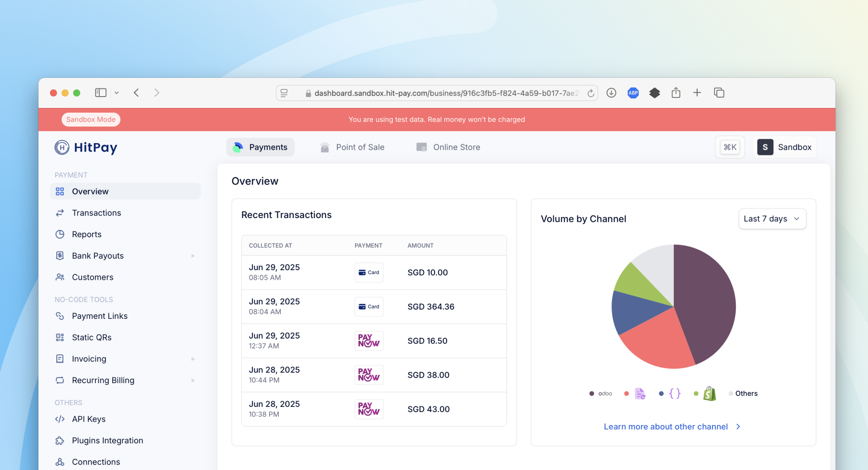Click the Bank Payouts icon
The height and width of the screenshot is (470, 868).
(60, 256)
